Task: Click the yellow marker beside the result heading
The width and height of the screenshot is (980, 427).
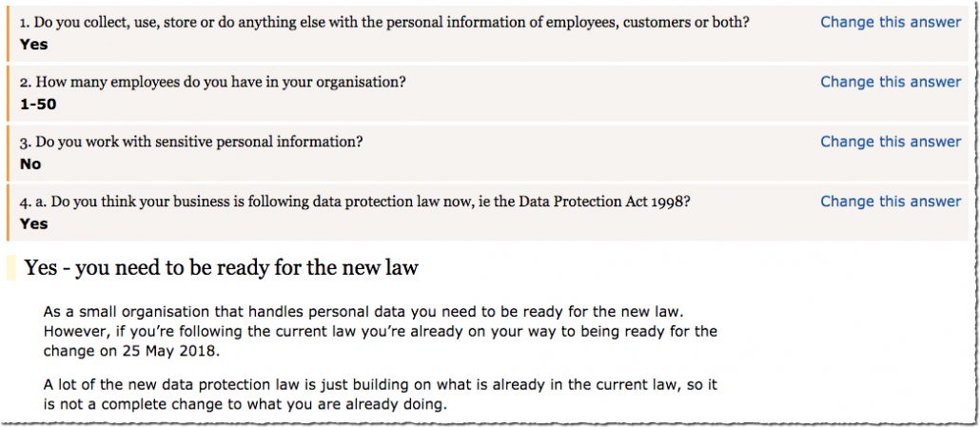Action: (10, 268)
